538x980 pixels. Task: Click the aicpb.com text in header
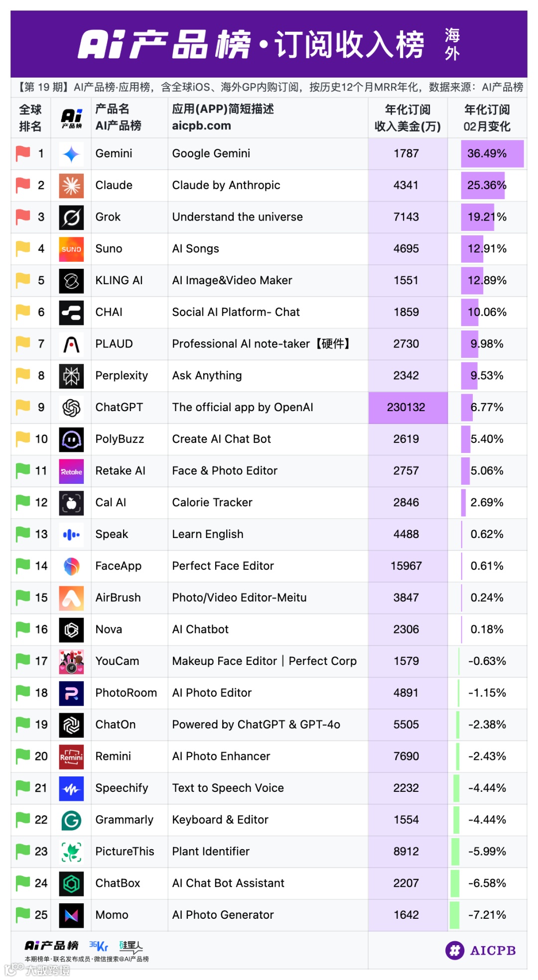point(202,126)
